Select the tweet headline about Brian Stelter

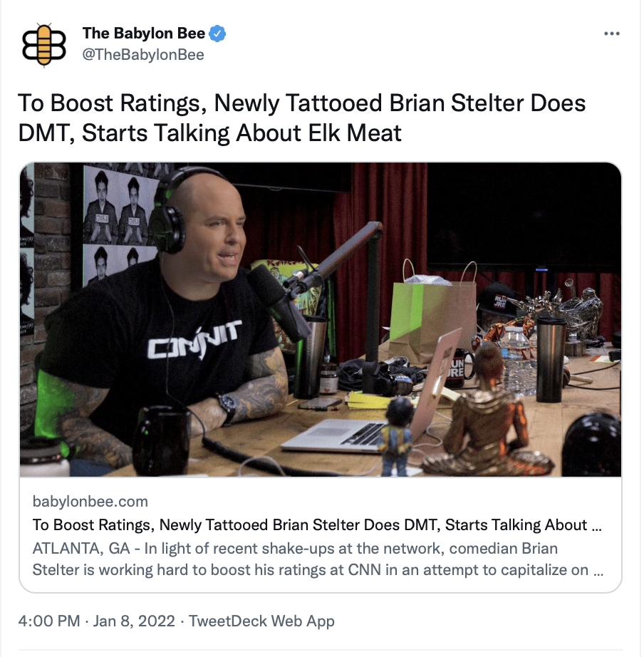coord(301,118)
